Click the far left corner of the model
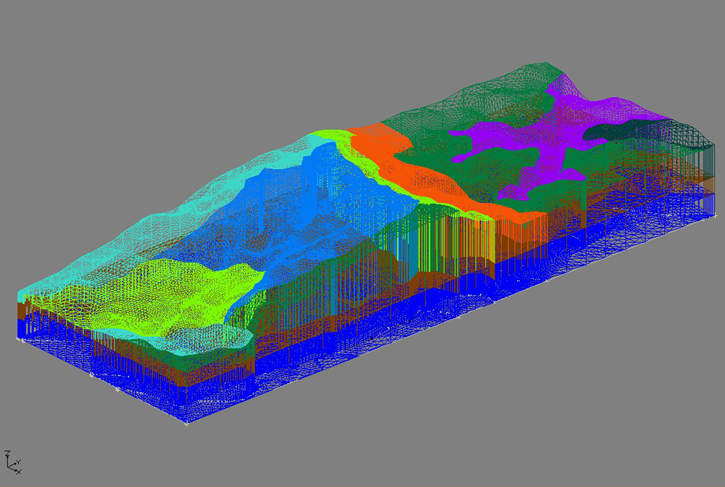Screen dimensions: 725x487 [x=18, y=295]
